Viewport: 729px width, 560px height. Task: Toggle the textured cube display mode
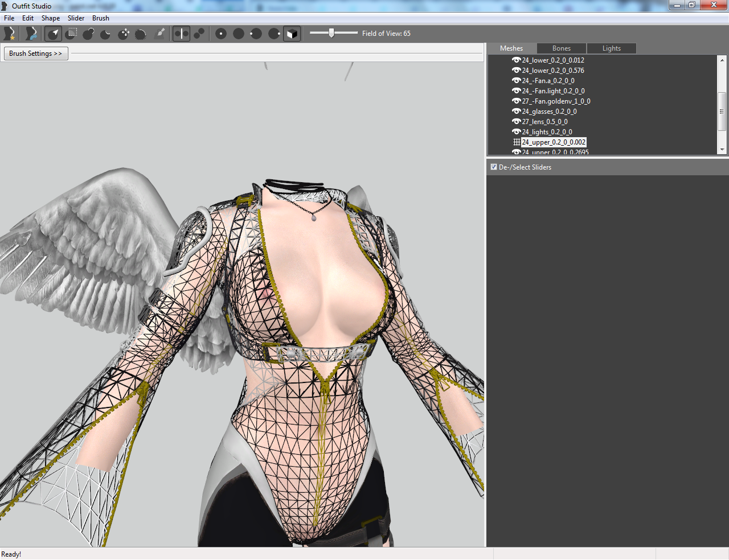292,34
